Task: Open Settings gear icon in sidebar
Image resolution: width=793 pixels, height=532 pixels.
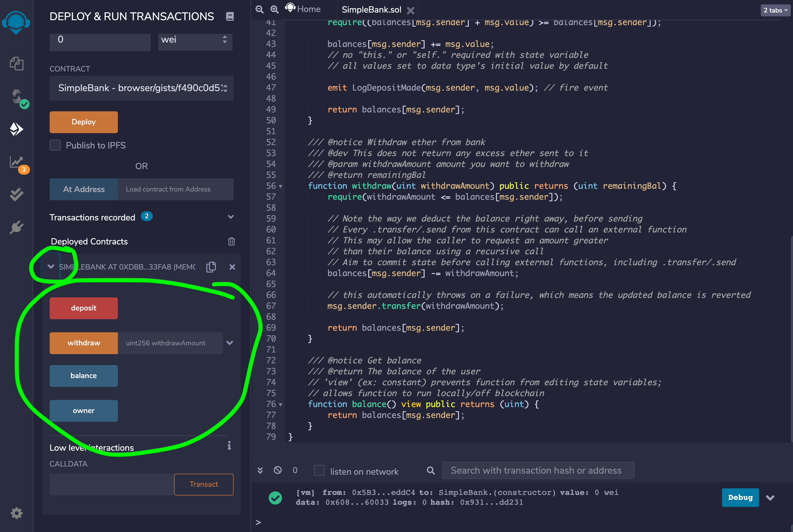Action: [16, 513]
